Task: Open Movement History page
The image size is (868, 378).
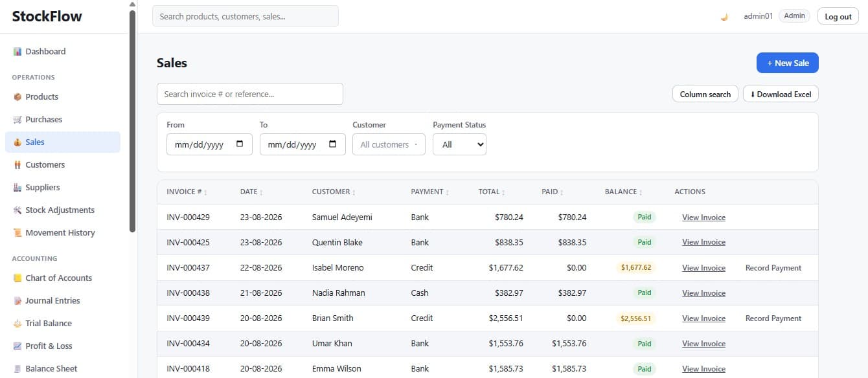Action: coord(63,233)
